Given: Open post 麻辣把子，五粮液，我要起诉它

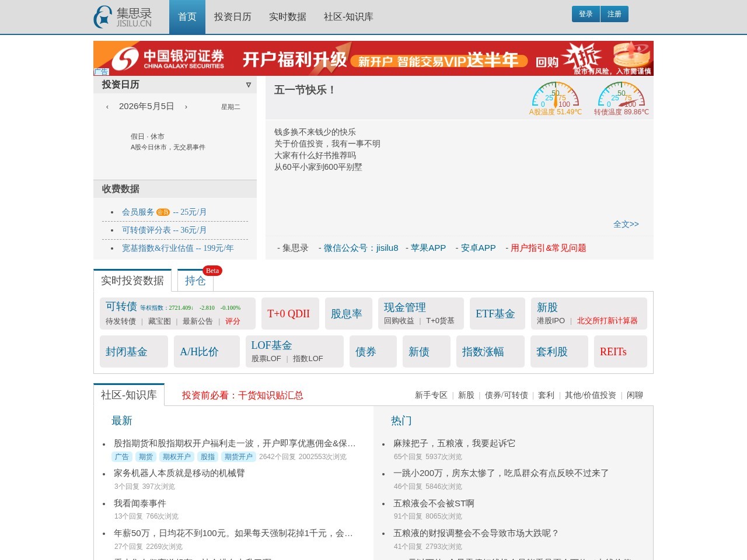Looking at the screenshot, I should point(455,443).
